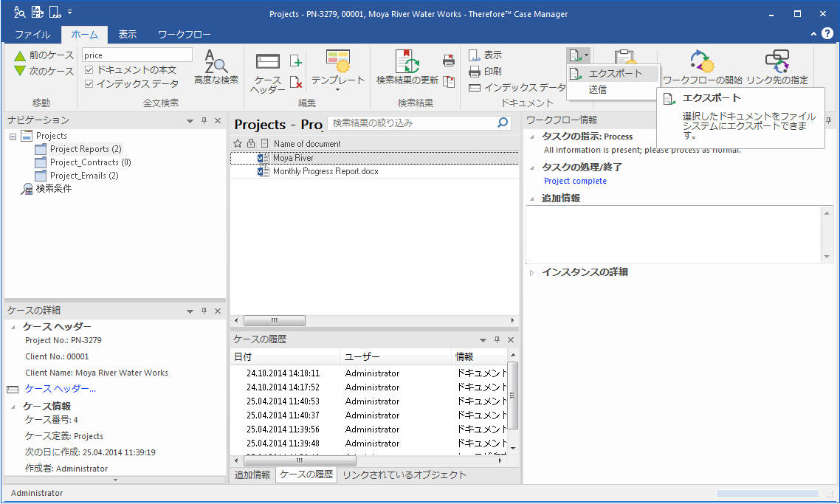
Task: Collapse the additional information (追加情報) section
Action: (532, 199)
